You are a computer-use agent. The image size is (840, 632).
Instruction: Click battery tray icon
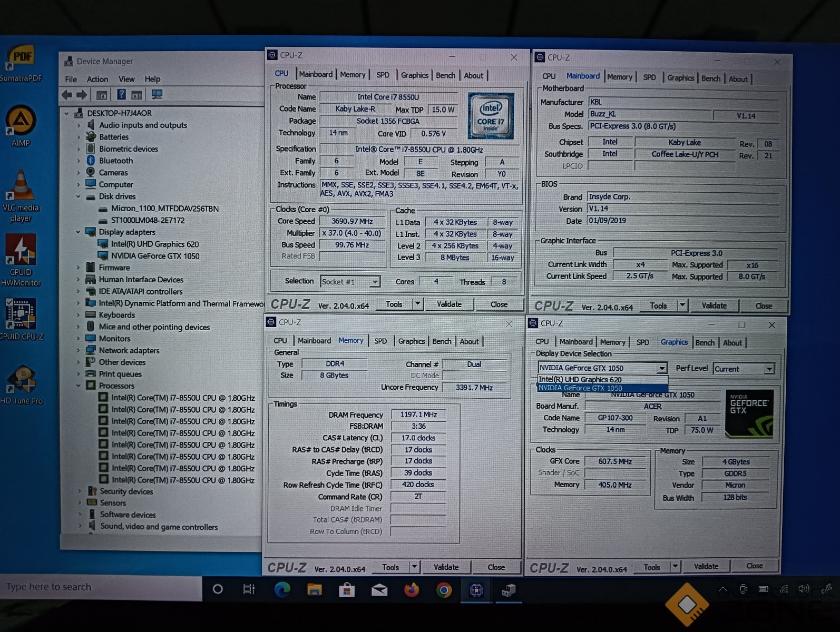(x=763, y=589)
